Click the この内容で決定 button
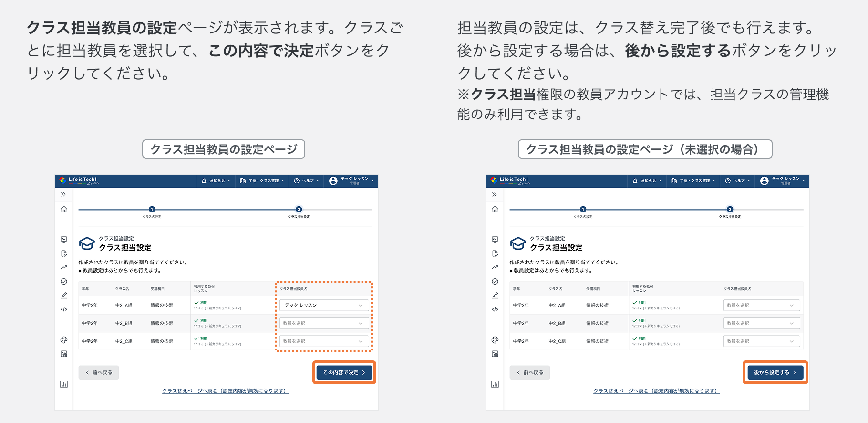Image resolution: width=868 pixels, height=423 pixels. 344,372
